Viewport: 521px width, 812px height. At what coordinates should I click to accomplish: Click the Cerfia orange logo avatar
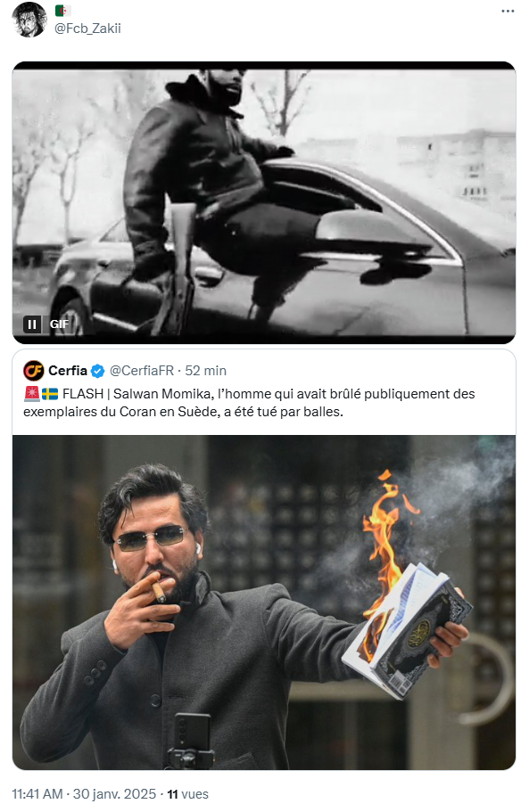(x=33, y=371)
